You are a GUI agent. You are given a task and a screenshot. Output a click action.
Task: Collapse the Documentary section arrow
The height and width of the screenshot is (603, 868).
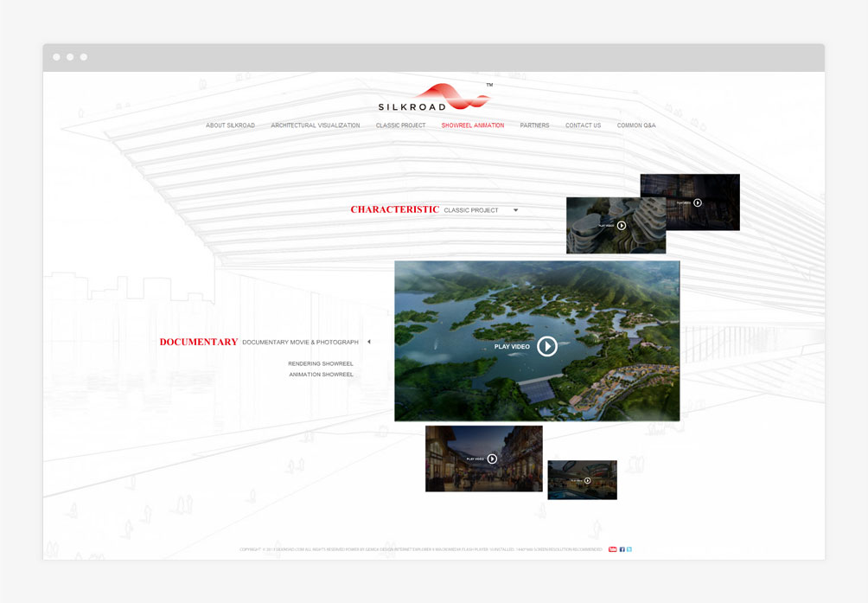pyautogui.click(x=369, y=342)
